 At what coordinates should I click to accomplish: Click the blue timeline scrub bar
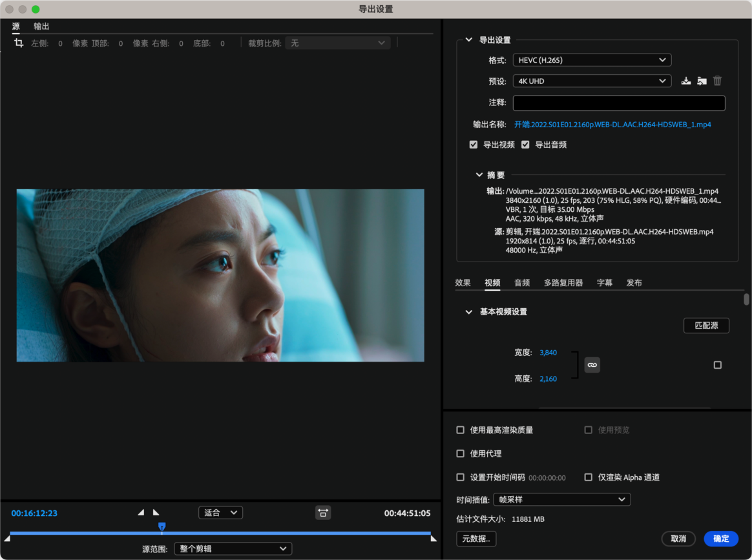pos(220,533)
